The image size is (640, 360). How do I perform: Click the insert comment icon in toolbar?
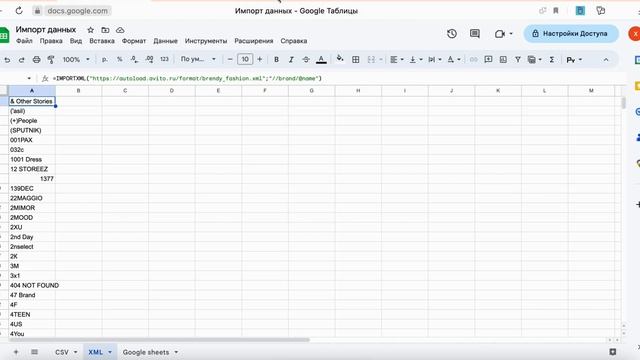[x=488, y=60]
